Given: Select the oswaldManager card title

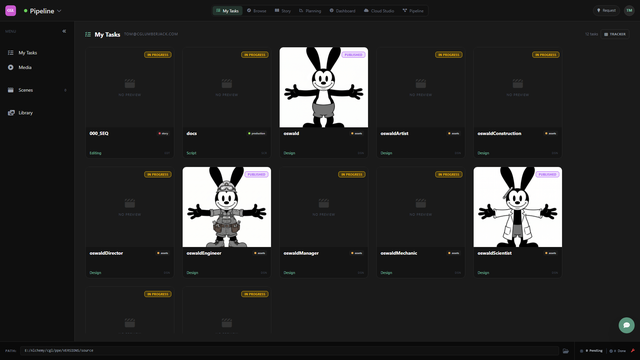Looking at the screenshot, I should 301,253.
